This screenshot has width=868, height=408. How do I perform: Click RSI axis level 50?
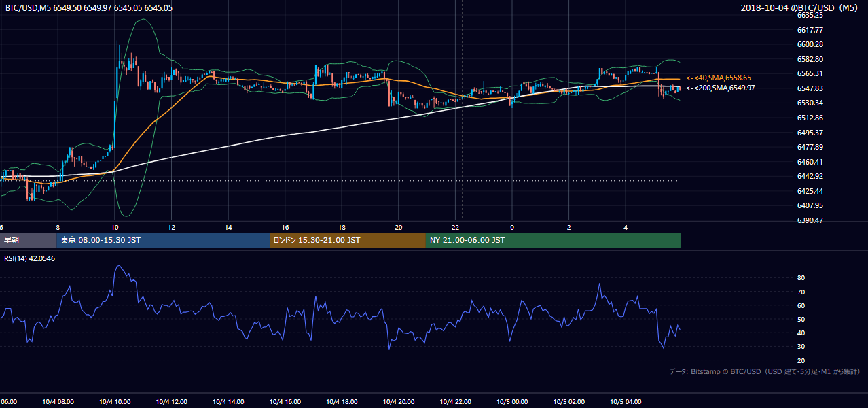coord(801,320)
